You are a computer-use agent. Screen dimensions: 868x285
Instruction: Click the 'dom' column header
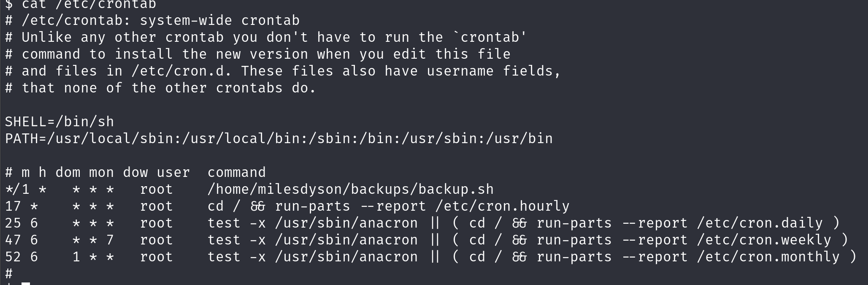[68, 172]
